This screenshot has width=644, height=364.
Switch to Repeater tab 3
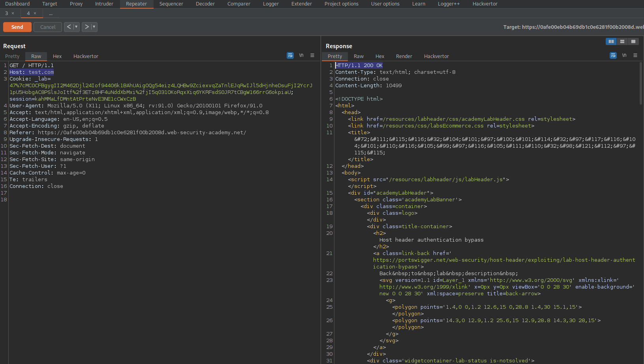click(6, 13)
